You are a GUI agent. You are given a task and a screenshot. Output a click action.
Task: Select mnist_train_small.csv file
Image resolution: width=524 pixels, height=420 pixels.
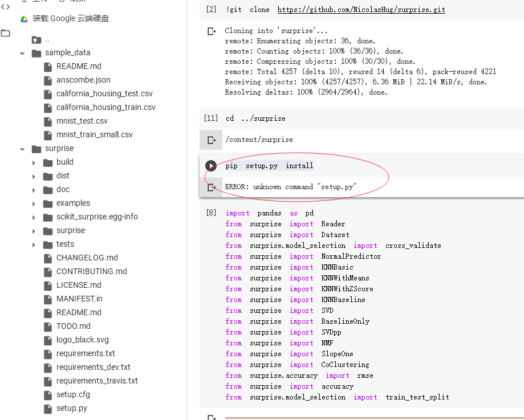click(94, 134)
